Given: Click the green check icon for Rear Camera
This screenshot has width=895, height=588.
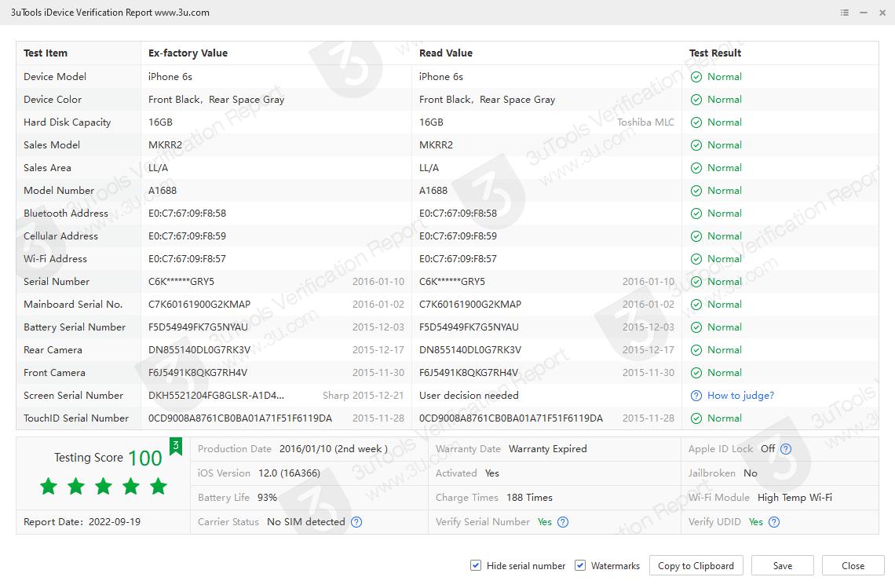Looking at the screenshot, I should coord(696,350).
